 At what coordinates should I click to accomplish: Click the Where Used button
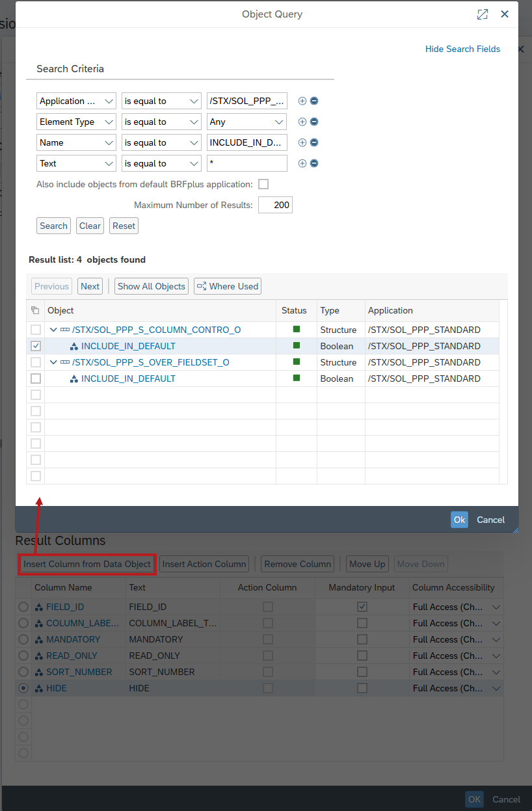coord(228,286)
